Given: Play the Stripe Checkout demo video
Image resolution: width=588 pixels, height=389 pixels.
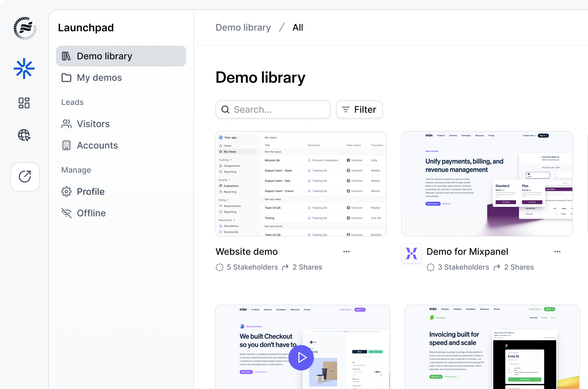Looking at the screenshot, I should click(301, 357).
